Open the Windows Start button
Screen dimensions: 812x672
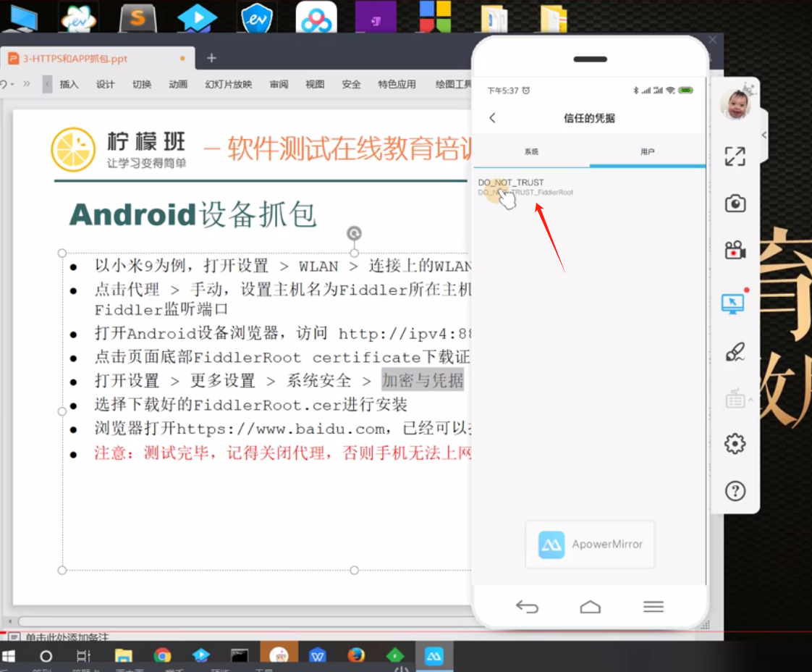8,656
